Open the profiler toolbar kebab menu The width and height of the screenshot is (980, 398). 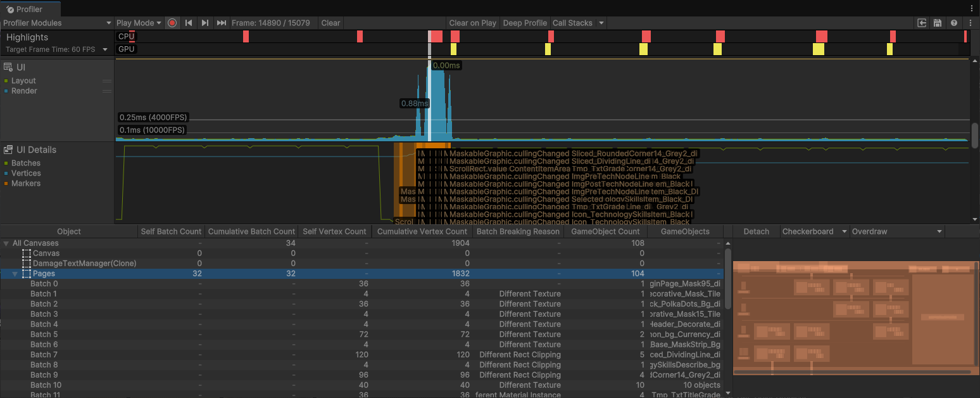pyautogui.click(x=971, y=23)
